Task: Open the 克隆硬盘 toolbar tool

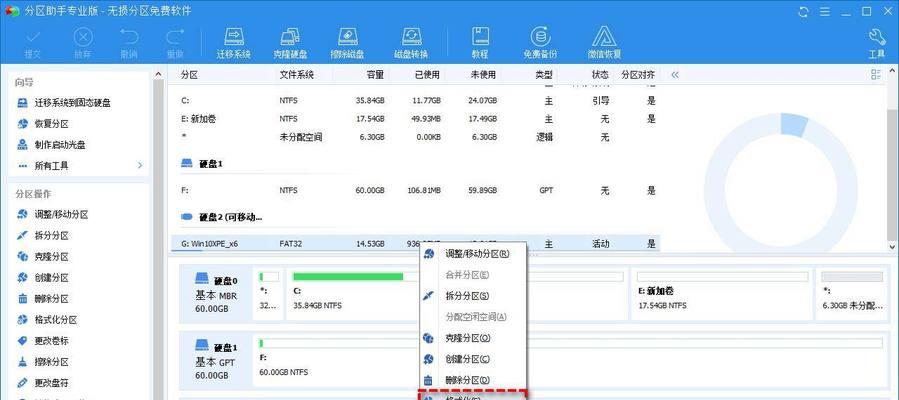Action: tap(290, 43)
